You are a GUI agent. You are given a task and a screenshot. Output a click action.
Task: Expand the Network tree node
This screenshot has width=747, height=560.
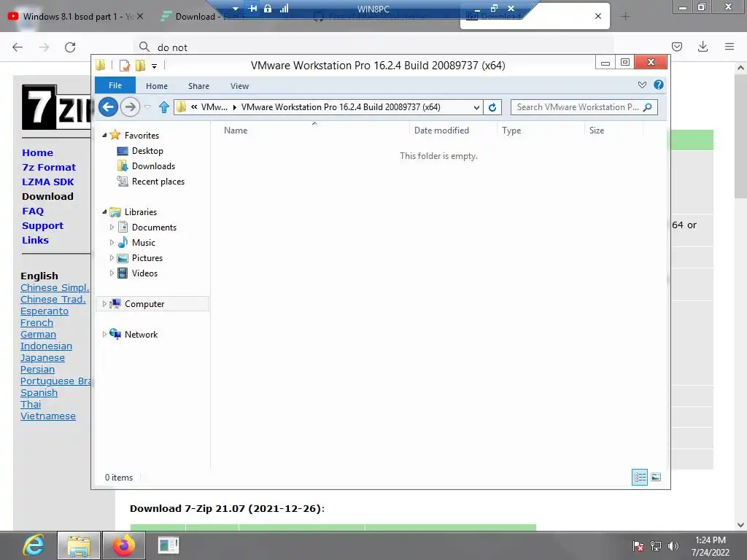click(104, 334)
